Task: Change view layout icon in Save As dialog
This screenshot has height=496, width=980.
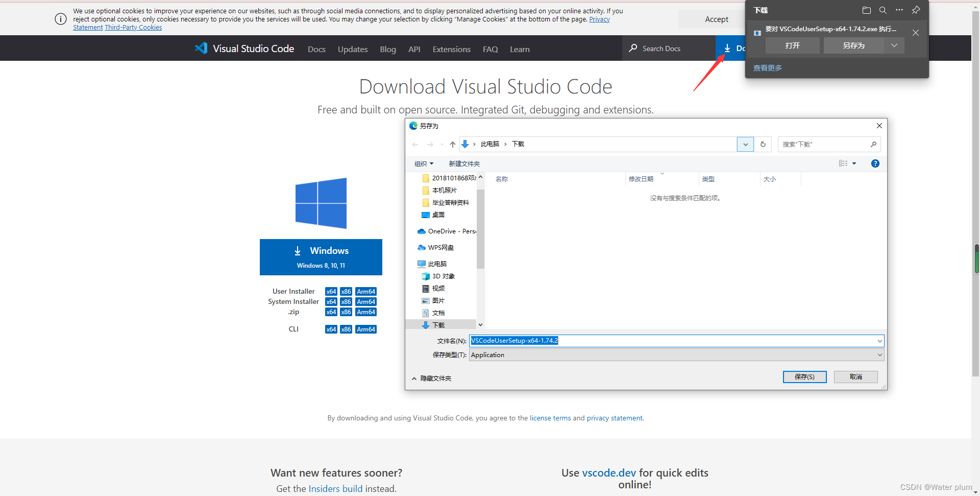Action: click(x=843, y=163)
